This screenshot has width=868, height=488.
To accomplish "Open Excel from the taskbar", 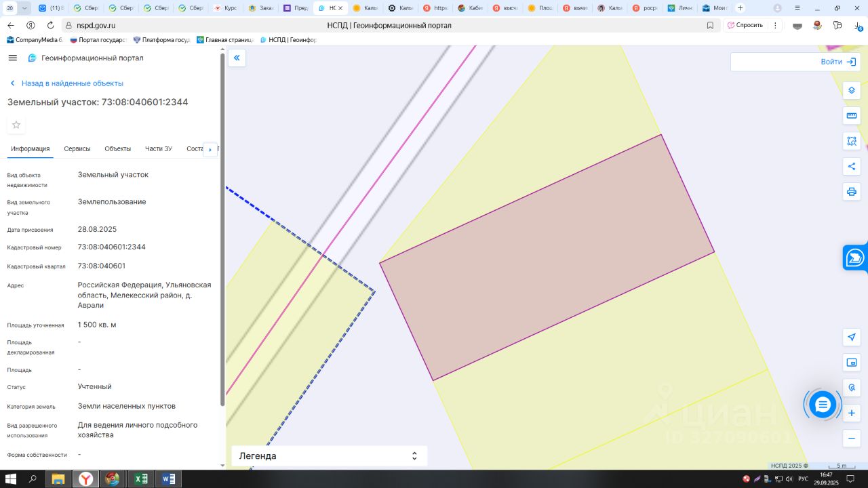I will [141, 479].
